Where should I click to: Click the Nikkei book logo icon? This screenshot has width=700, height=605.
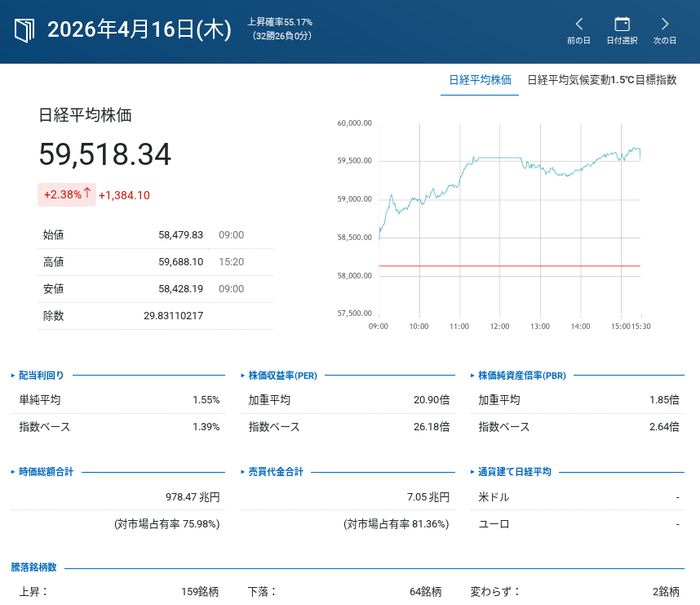click(25, 30)
